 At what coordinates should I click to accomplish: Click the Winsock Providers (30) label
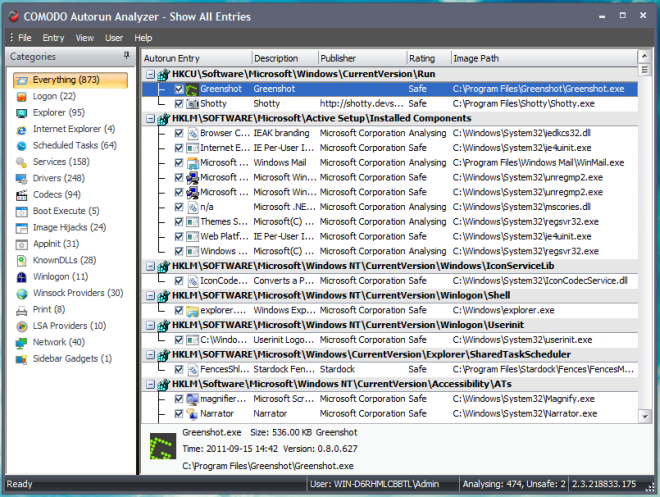tap(78, 293)
